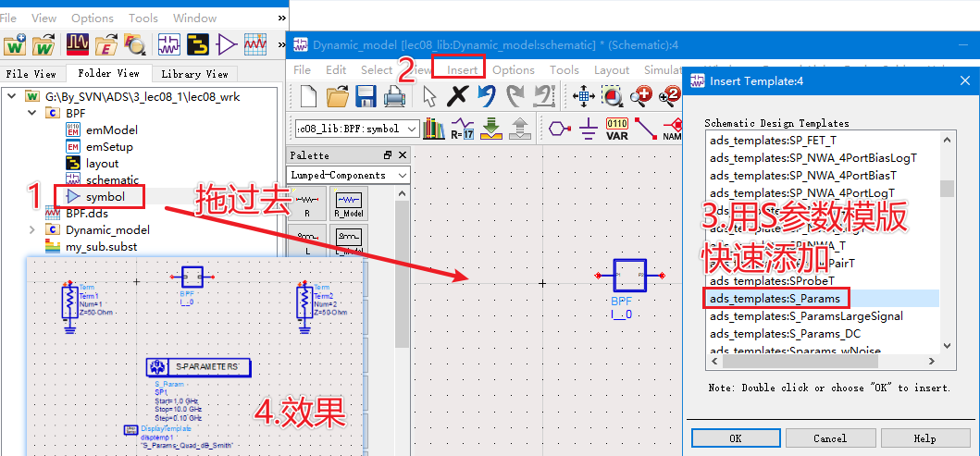Save the schematic with floppy disk icon
This screenshot has height=456, width=980.
coord(366,95)
